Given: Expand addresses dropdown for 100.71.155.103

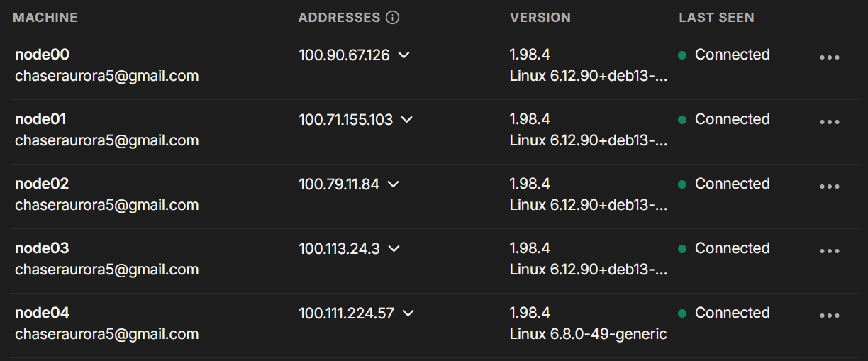Looking at the screenshot, I should 407,119.
